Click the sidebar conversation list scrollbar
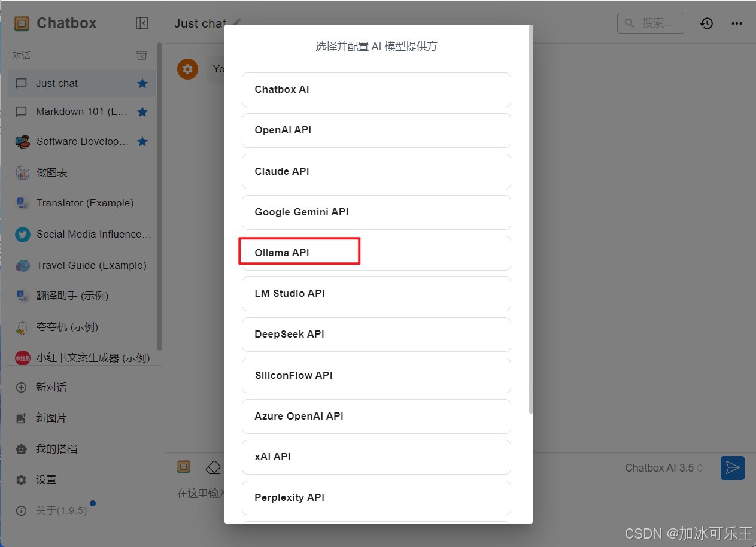The width and height of the screenshot is (756, 547). [159, 196]
